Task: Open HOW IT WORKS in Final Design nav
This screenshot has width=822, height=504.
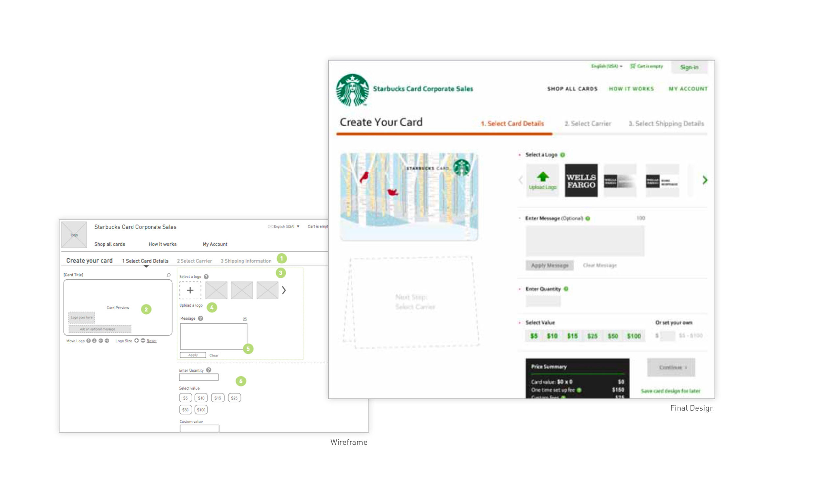Action: coord(632,89)
